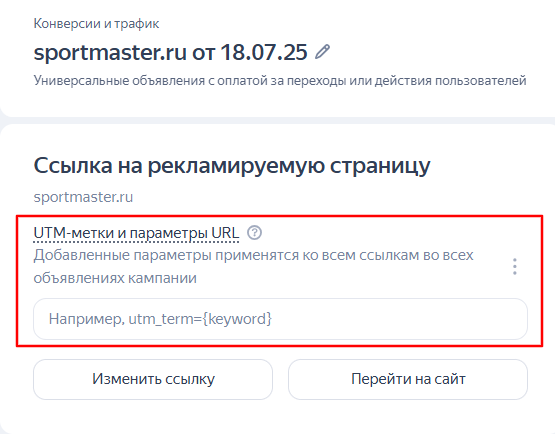555x434 pixels.
Task: Click the date 18.07.25 in campaign title
Action: pyautogui.click(x=264, y=52)
